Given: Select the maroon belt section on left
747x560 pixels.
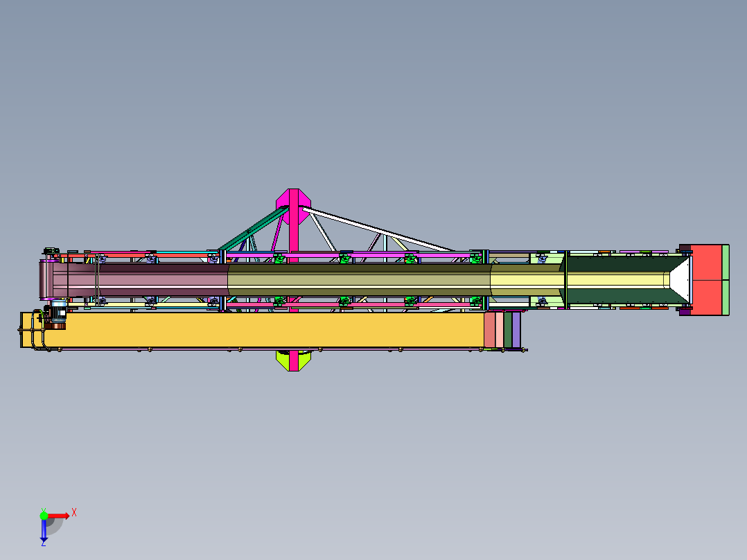Looking at the screenshot, I should [x=139, y=280].
